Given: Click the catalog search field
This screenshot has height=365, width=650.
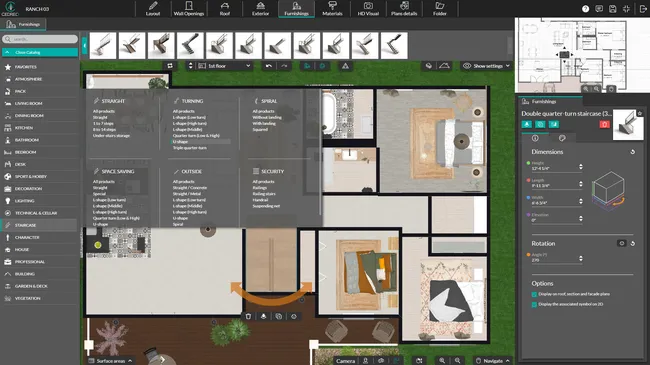Looking at the screenshot, I should [x=40, y=39].
